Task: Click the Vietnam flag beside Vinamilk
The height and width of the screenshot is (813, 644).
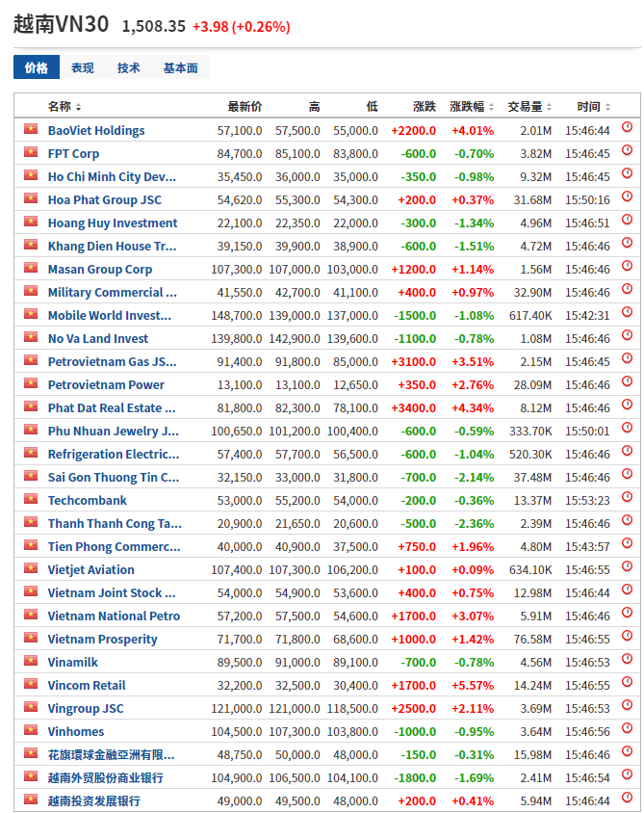Action: click(31, 661)
